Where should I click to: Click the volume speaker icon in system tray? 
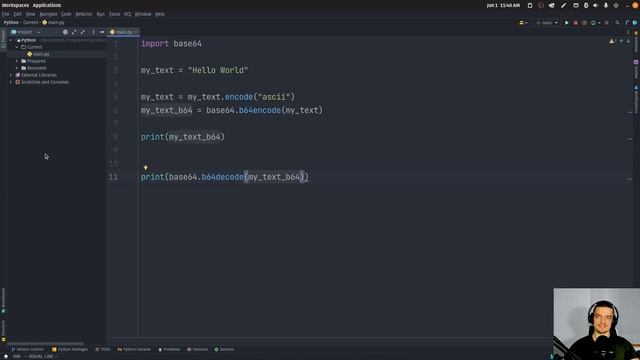tap(596, 5)
